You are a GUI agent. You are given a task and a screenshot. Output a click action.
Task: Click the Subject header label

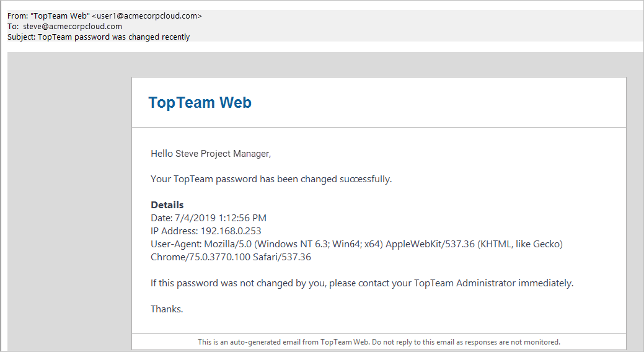[x=21, y=37]
